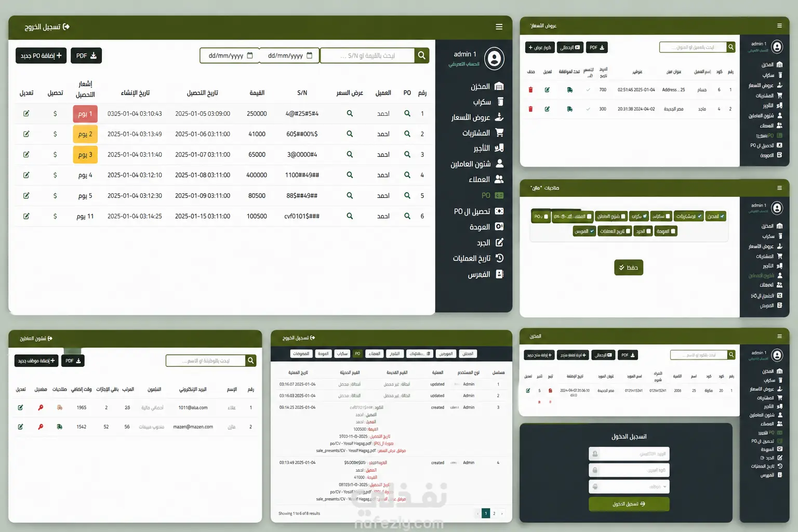
Task: Click the leave icon in employee row 1
Action: 60,408
